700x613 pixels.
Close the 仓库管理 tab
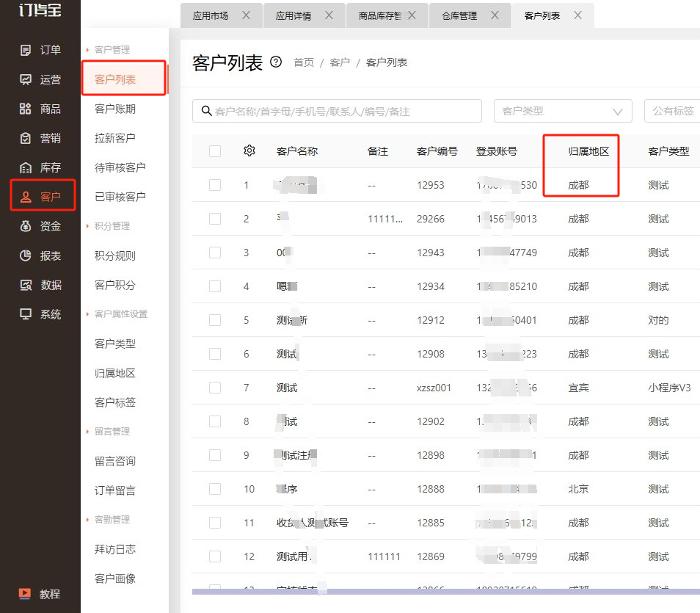(495, 15)
